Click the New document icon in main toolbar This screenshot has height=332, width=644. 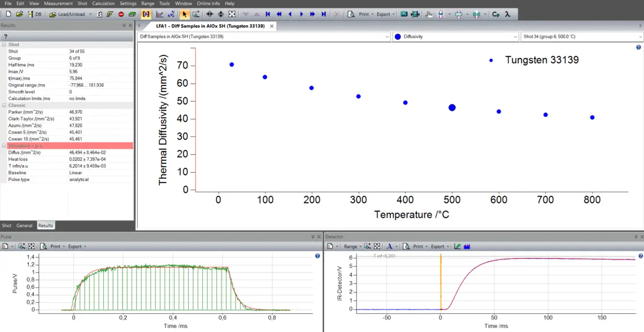tap(8, 14)
